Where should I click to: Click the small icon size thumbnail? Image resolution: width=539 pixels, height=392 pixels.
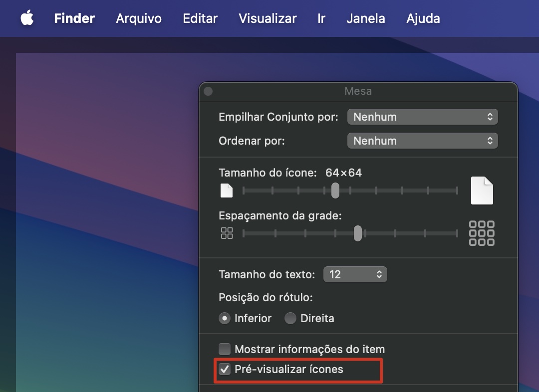[x=226, y=190]
